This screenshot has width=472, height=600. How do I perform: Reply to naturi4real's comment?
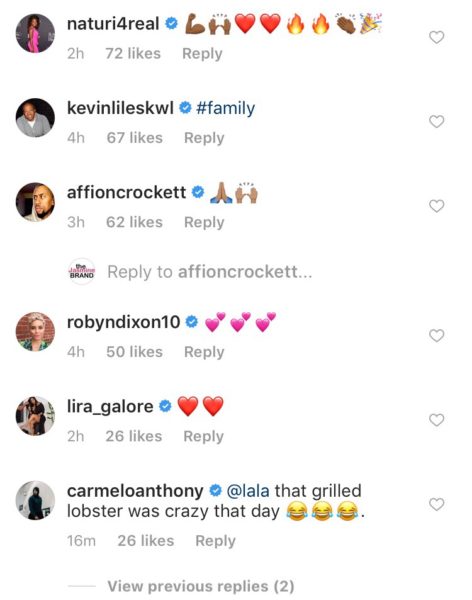(x=202, y=54)
